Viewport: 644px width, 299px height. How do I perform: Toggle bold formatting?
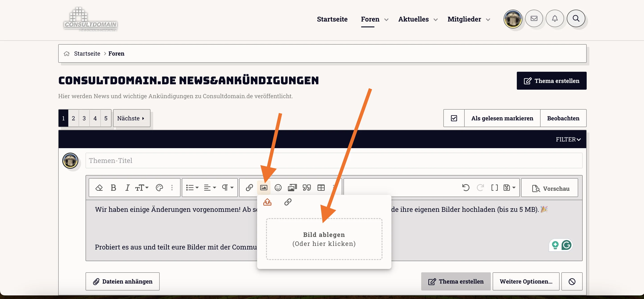point(113,188)
